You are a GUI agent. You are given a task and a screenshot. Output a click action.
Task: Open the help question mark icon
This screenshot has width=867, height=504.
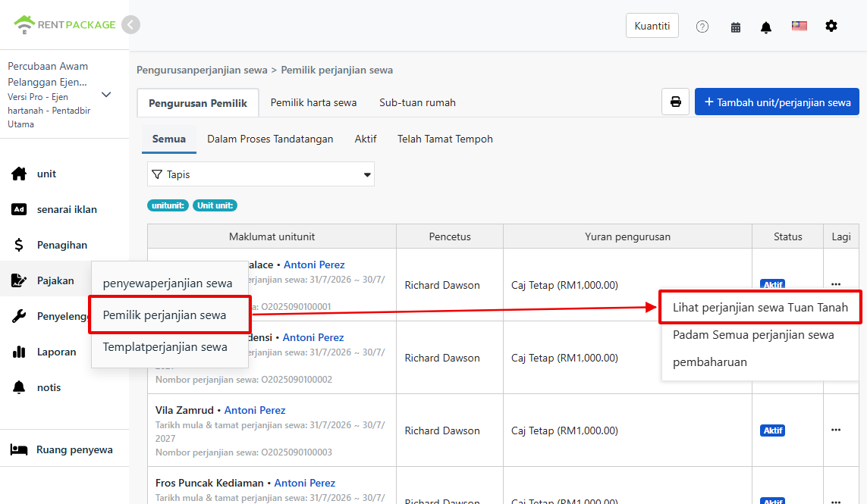coord(702,27)
